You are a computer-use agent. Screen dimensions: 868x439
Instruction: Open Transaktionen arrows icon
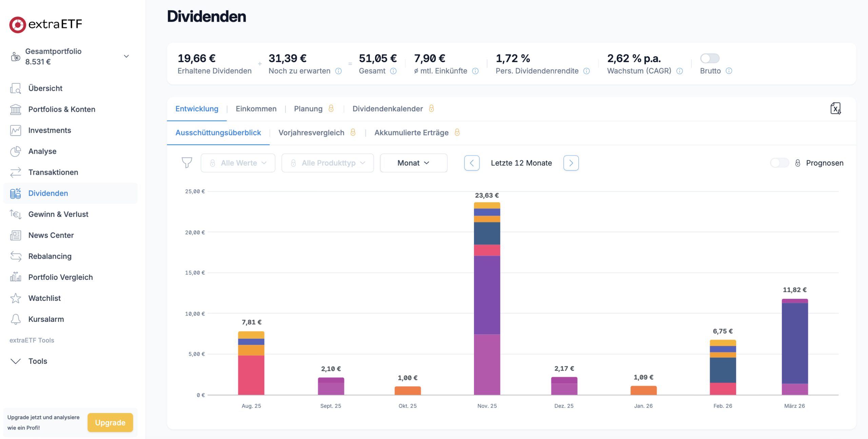point(16,172)
